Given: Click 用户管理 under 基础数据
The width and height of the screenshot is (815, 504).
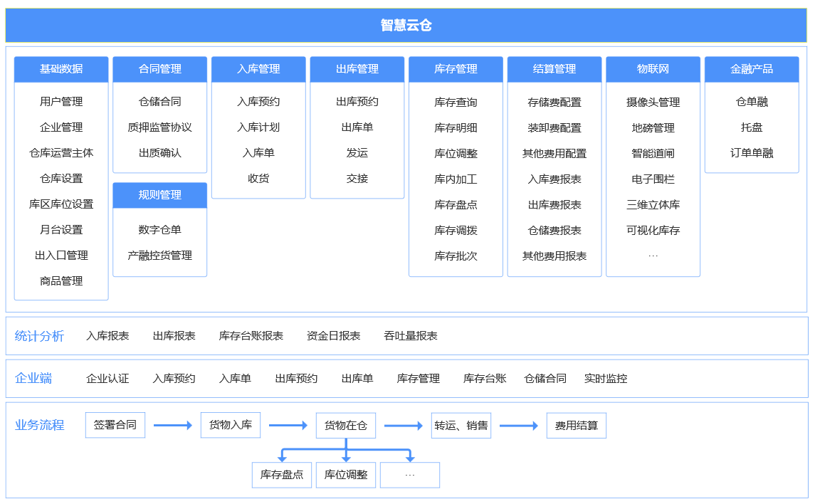Looking at the screenshot, I should [x=61, y=102].
